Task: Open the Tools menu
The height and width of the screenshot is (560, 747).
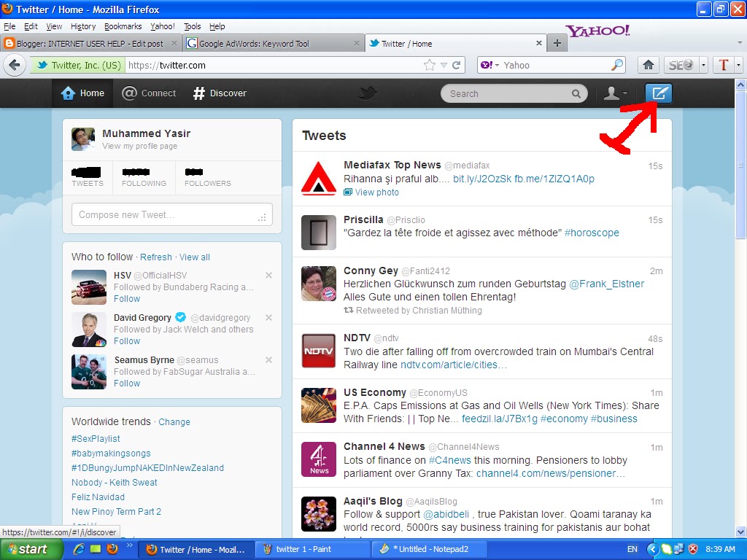Action: pos(192,26)
